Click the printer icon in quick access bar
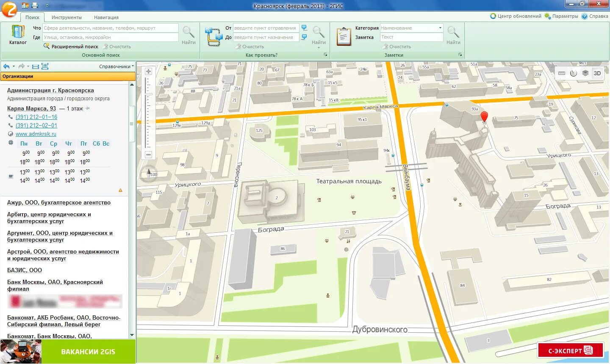Image resolution: width=610 pixels, height=364 pixels. point(35,6)
